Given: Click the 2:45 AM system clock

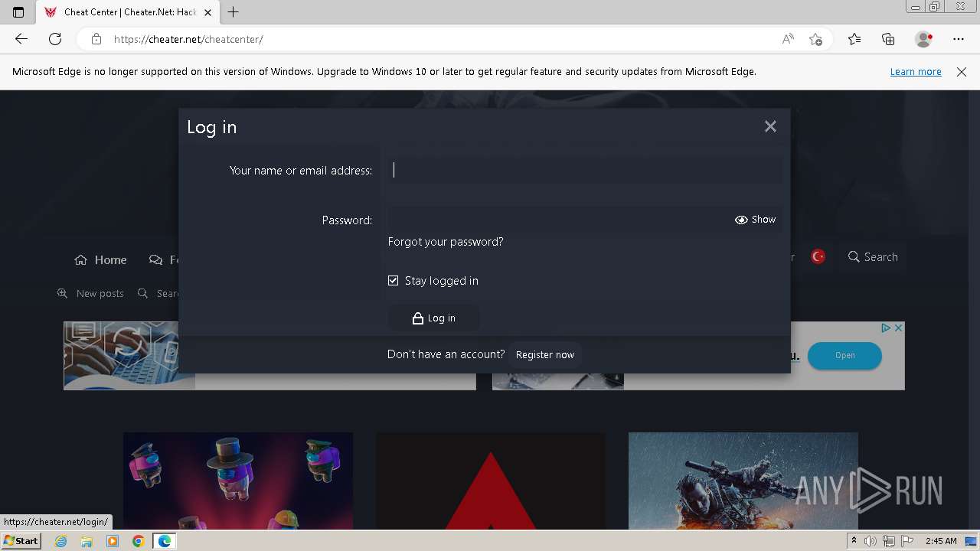Looking at the screenshot, I should 941,541.
